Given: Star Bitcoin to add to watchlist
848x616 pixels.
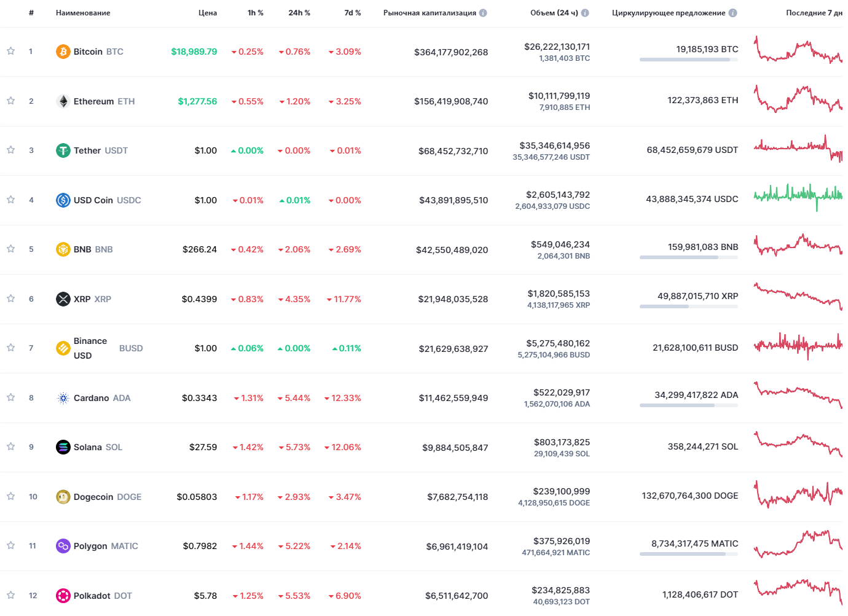Looking at the screenshot, I should coord(10,52).
